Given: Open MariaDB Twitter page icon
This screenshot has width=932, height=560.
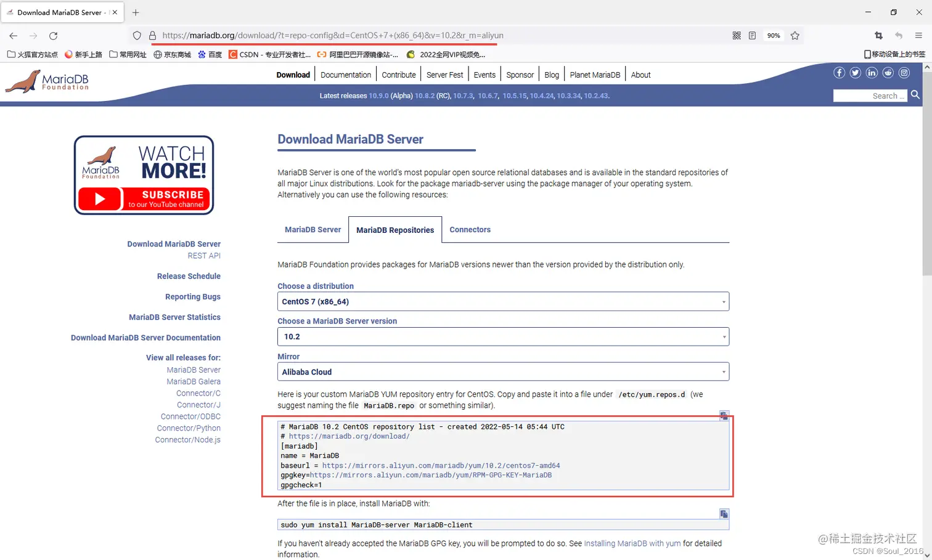Looking at the screenshot, I should coord(856,73).
